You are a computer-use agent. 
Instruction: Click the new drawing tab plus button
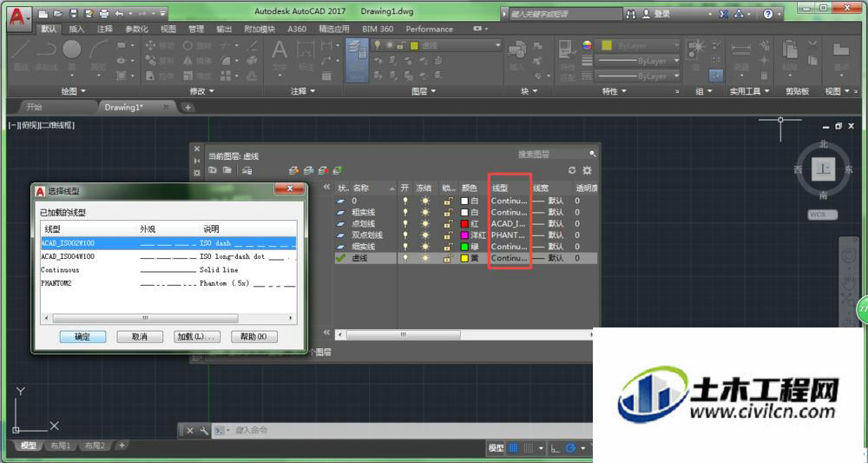tap(187, 108)
